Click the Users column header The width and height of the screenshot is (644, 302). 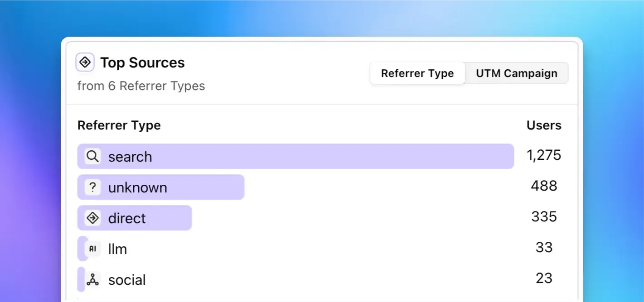point(544,125)
